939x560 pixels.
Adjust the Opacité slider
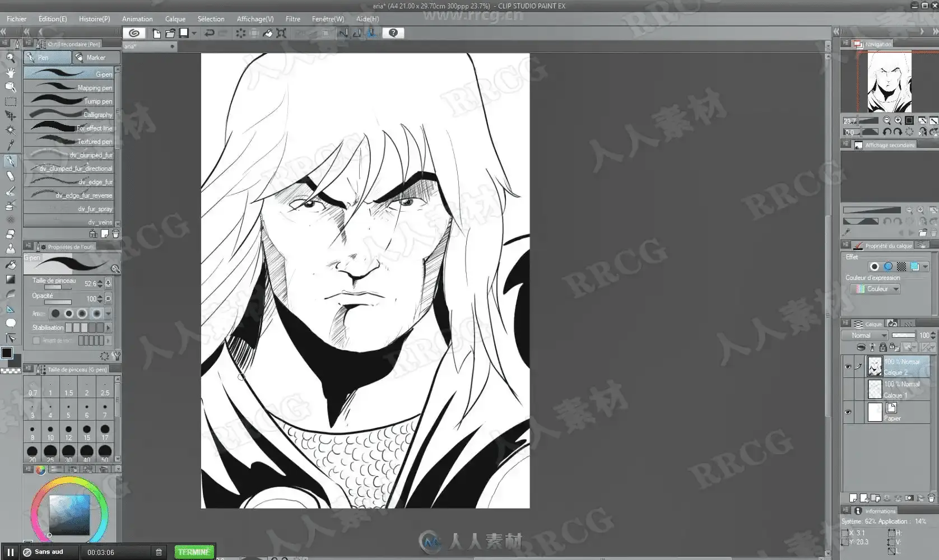[x=58, y=302]
